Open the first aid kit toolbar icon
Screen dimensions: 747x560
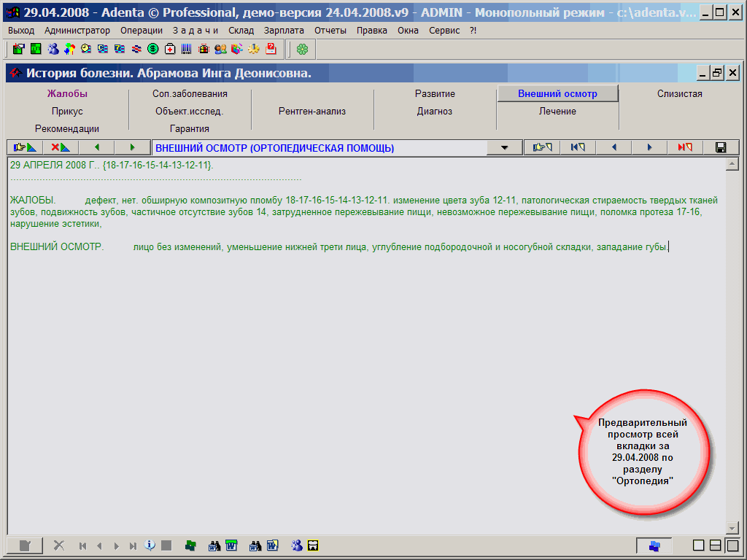coord(170,49)
